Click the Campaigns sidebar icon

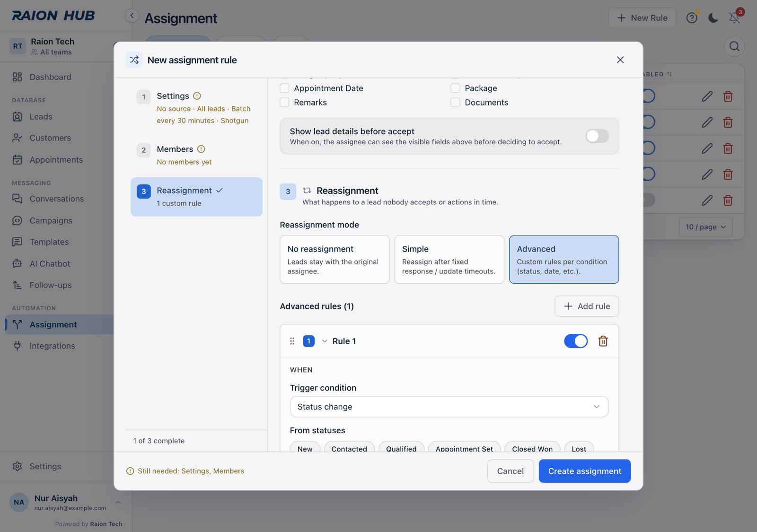coord(18,220)
